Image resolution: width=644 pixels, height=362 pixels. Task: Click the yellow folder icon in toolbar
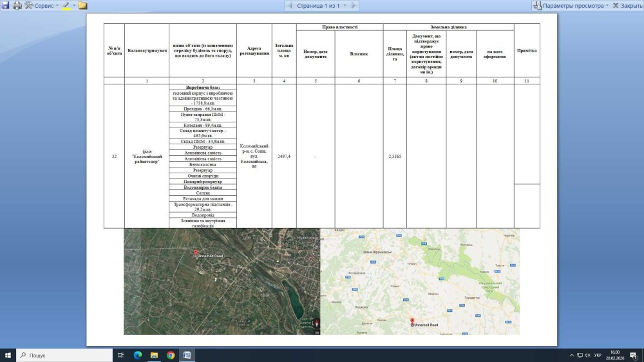pyautogui.click(x=83, y=5)
